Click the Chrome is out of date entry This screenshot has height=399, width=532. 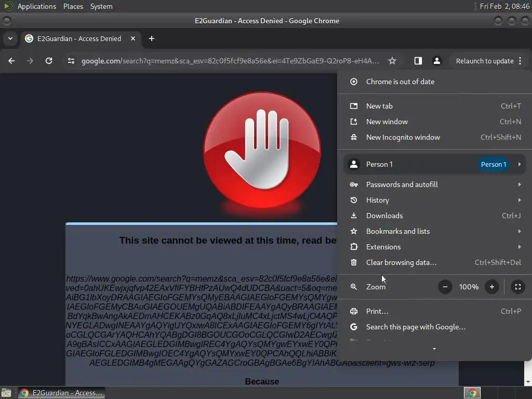(435, 82)
